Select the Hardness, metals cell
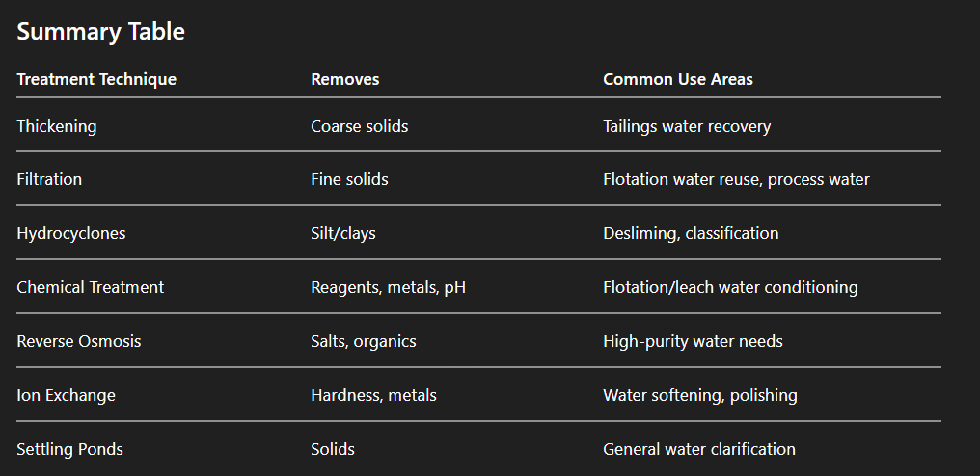The width and height of the screenshot is (980, 476). (x=373, y=395)
